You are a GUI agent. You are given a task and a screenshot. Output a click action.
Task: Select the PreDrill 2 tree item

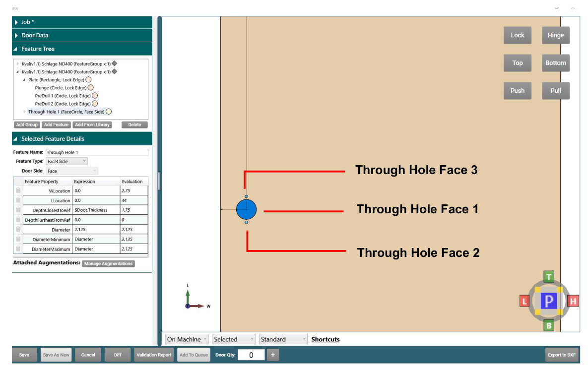[x=63, y=104]
